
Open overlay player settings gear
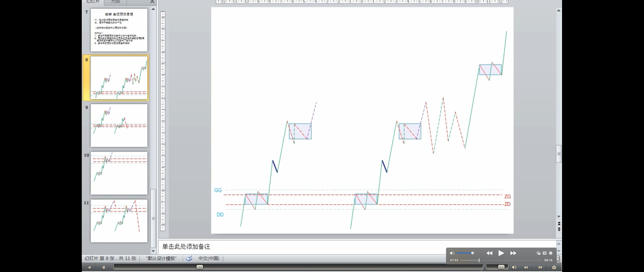(x=551, y=253)
